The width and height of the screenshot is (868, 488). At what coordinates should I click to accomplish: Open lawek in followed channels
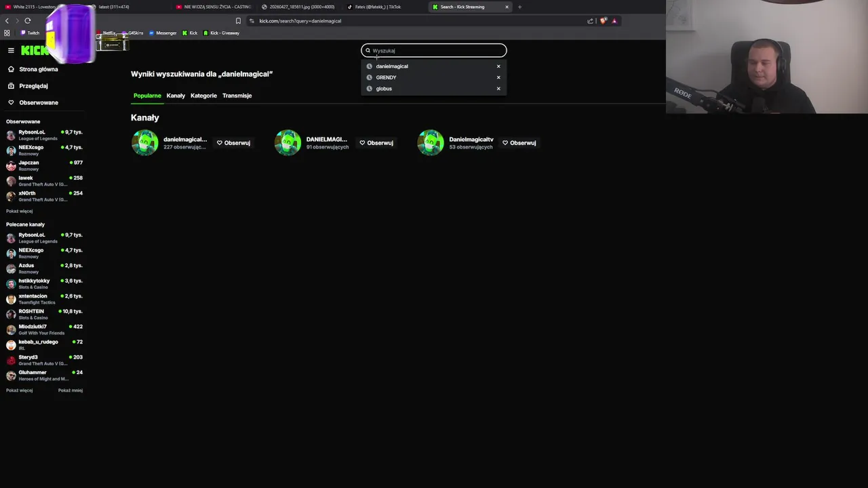tap(44, 181)
